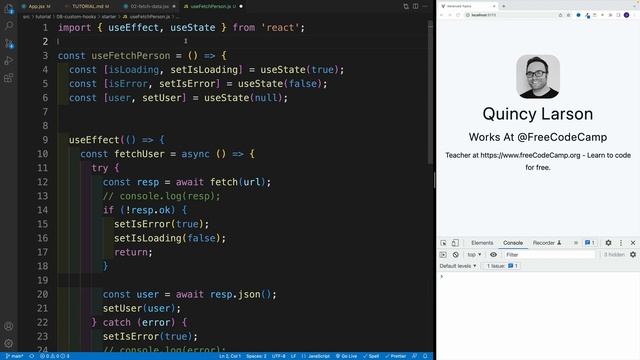Click the JavaScript language mode selector
Screen dimensions: 640x360
[x=316, y=356]
